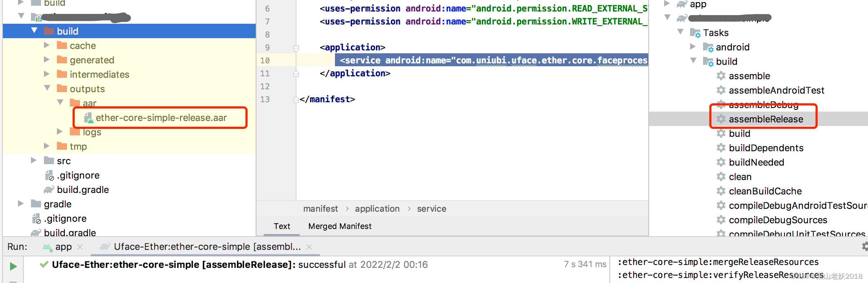Click the generated folder icon
This screenshot has height=283, width=868.
coord(62,60)
